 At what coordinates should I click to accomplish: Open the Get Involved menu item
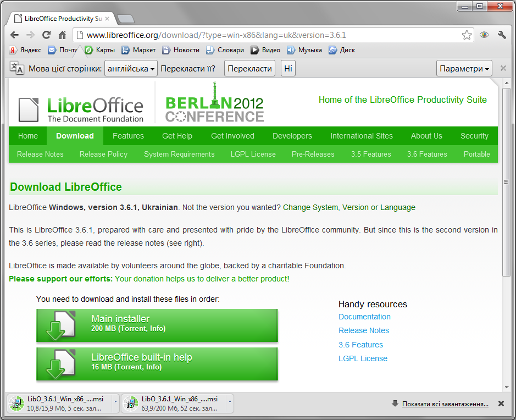(232, 136)
